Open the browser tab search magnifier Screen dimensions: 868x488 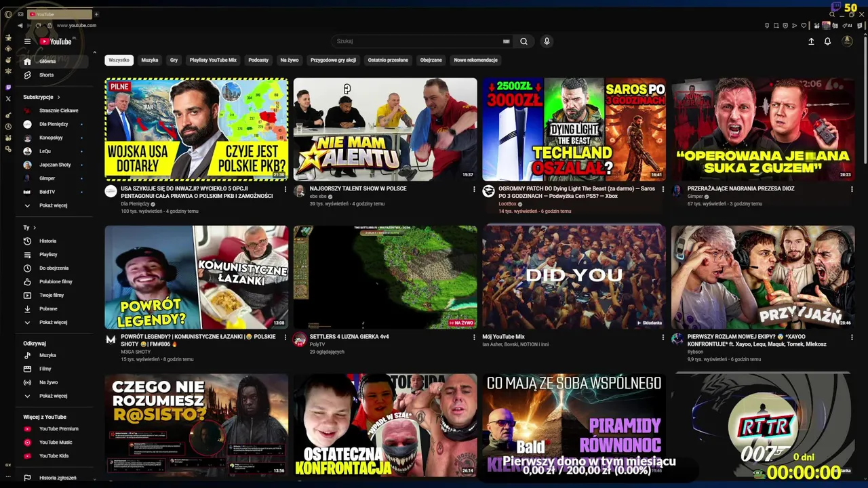(832, 14)
